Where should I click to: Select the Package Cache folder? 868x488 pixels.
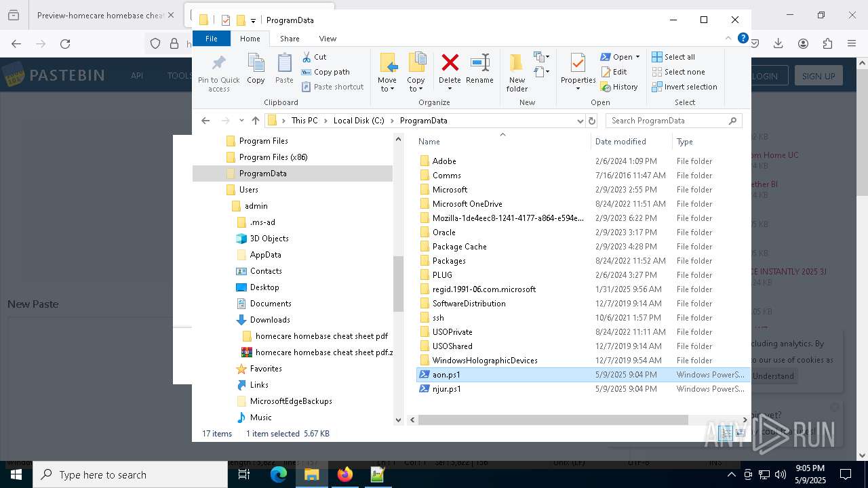tap(459, 247)
